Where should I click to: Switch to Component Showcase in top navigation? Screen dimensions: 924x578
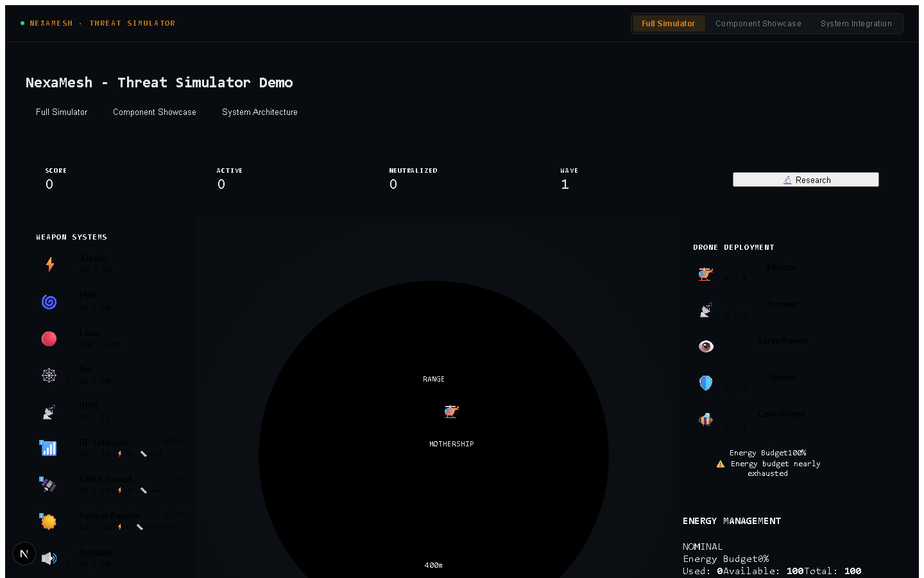click(x=758, y=24)
